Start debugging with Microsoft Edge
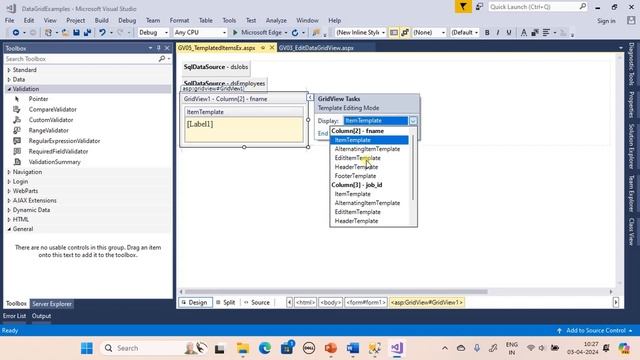The image size is (640, 360). tap(260, 32)
